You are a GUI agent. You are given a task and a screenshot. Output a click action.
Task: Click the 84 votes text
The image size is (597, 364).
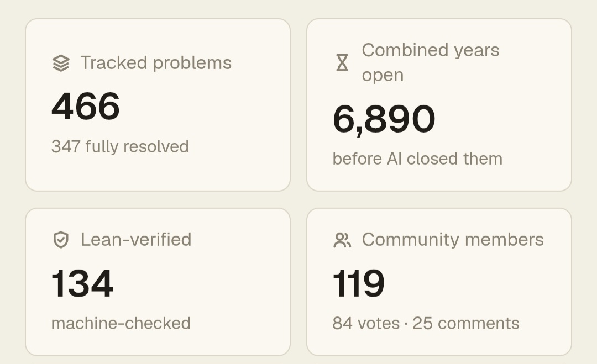tap(366, 324)
